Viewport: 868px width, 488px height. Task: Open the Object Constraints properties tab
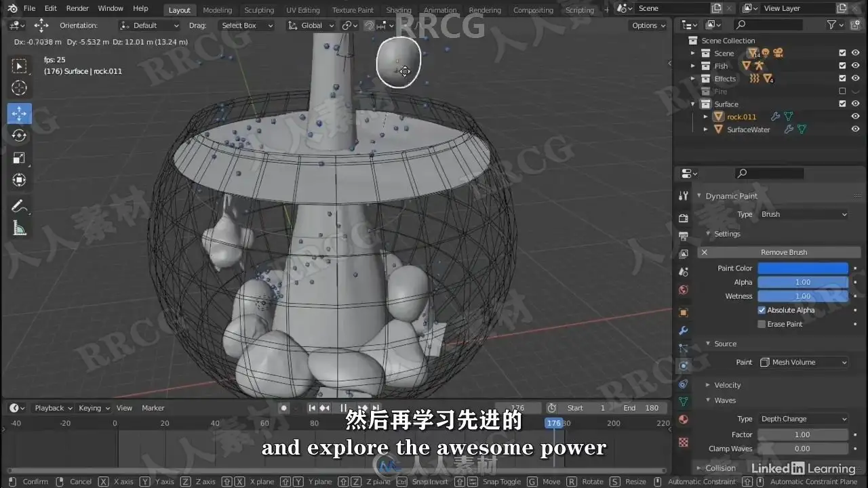pyautogui.click(x=684, y=384)
